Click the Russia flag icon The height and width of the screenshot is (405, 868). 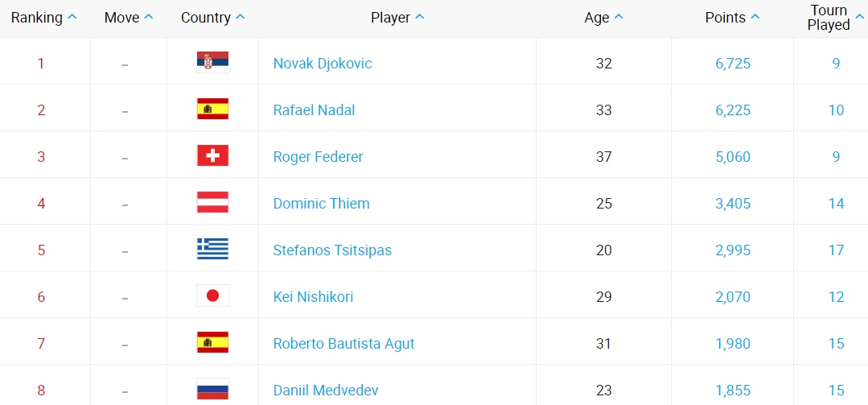pos(212,391)
